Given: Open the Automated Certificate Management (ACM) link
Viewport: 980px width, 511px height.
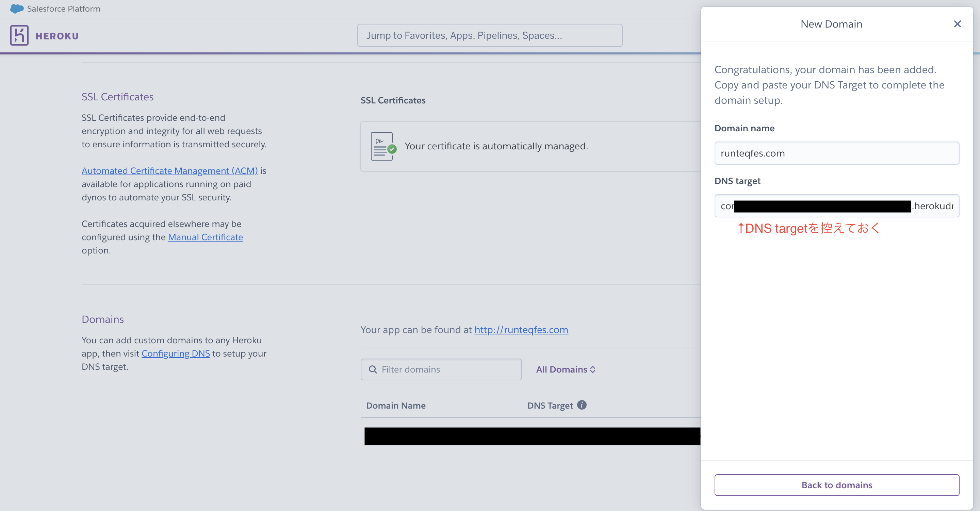Looking at the screenshot, I should tap(170, 171).
